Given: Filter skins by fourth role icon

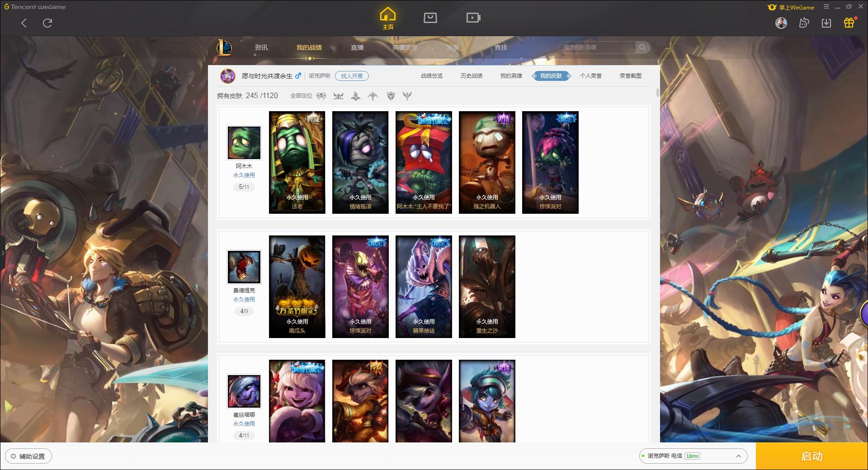Looking at the screenshot, I should (x=373, y=96).
